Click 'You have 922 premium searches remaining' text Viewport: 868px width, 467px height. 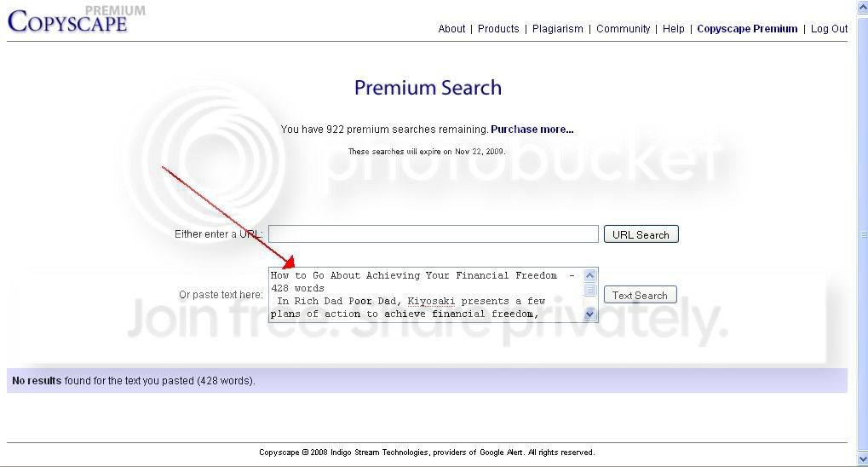(x=384, y=130)
